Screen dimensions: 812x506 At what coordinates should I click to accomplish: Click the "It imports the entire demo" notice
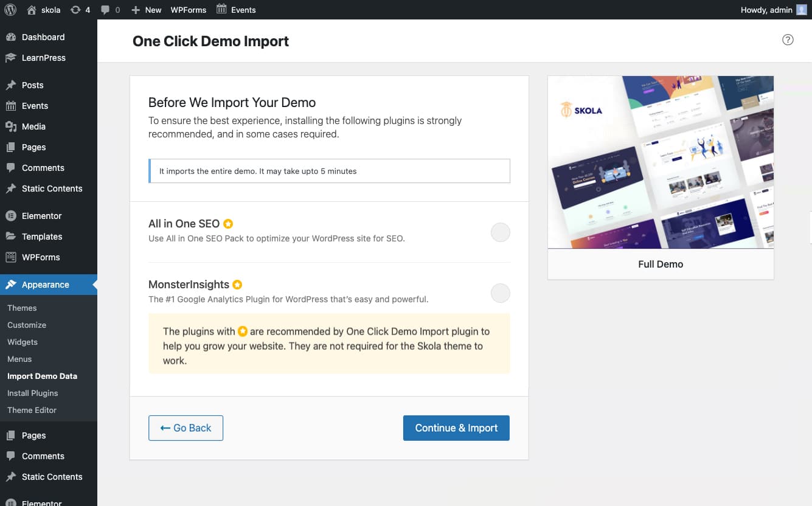click(329, 171)
